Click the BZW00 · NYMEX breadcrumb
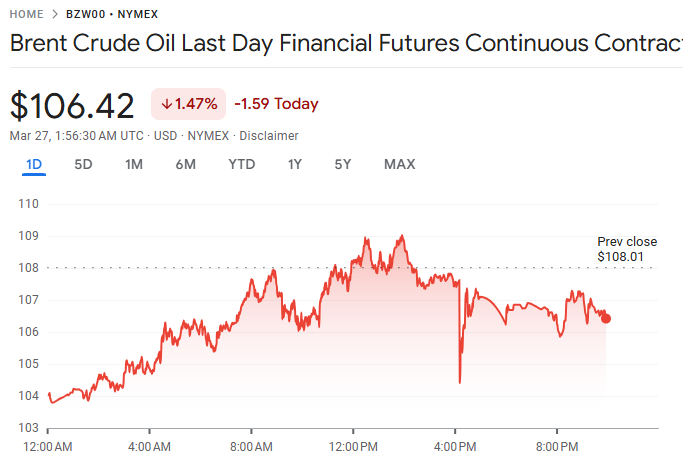This screenshot has height=466, width=683. (x=111, y=15)
